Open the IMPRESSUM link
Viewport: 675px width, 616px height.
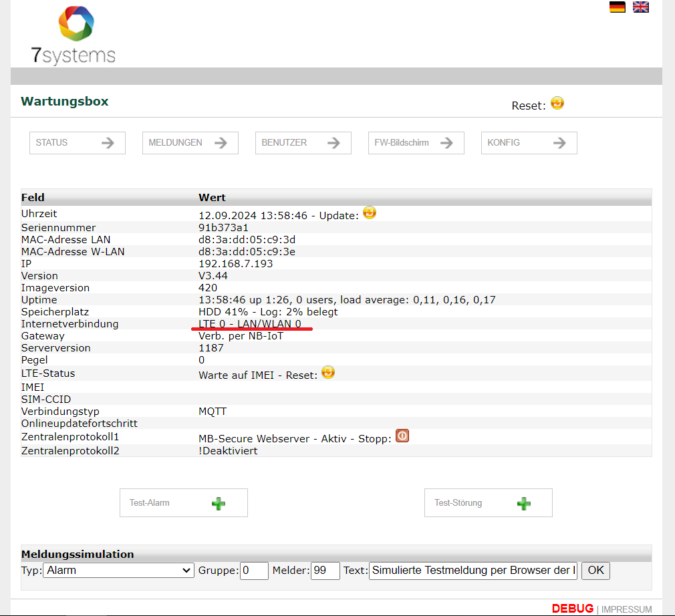click(x=626, y=609)
